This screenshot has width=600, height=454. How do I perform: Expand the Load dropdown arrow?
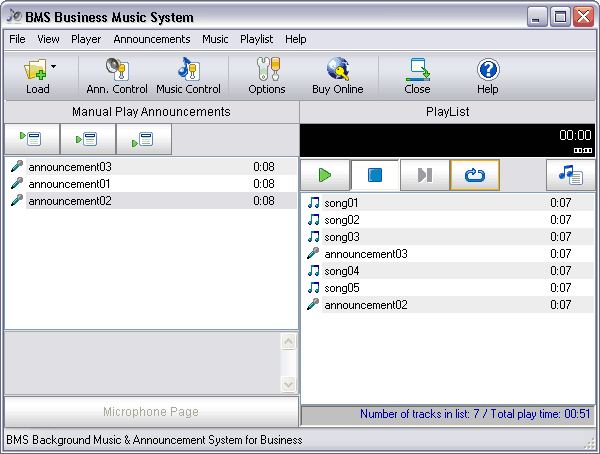tap(54, 67)
